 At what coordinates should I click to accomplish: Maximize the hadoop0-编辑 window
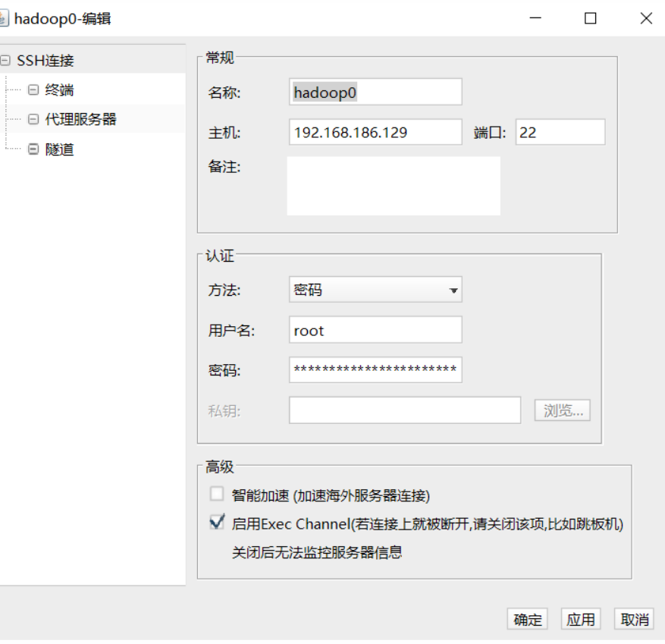click(591, 17)
